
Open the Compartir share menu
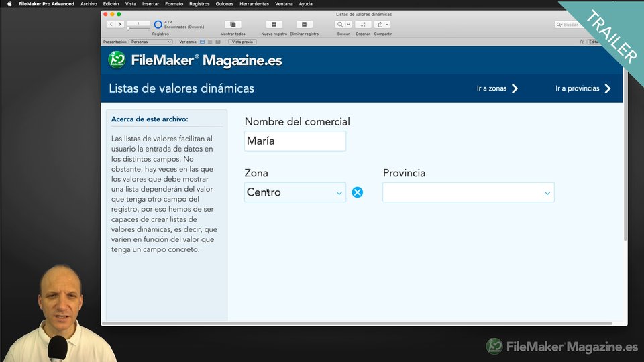coord(382,25)
